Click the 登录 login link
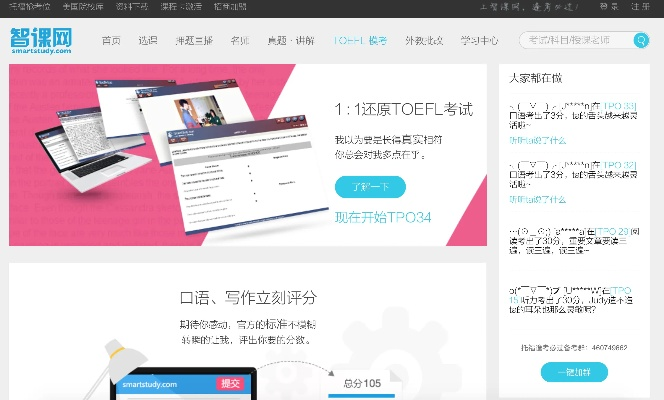Screen dimensions: 664x400 (607, 7)
